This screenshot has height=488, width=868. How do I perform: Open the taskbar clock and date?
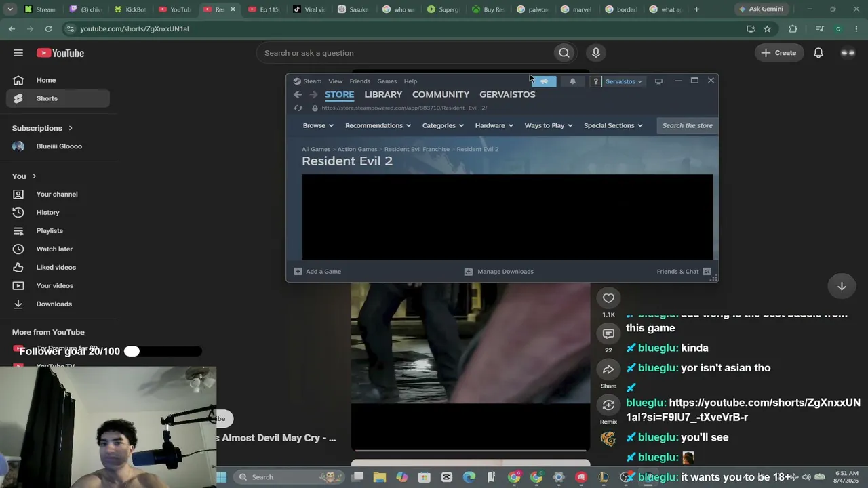pyautogui.click(x=846, y=477)
